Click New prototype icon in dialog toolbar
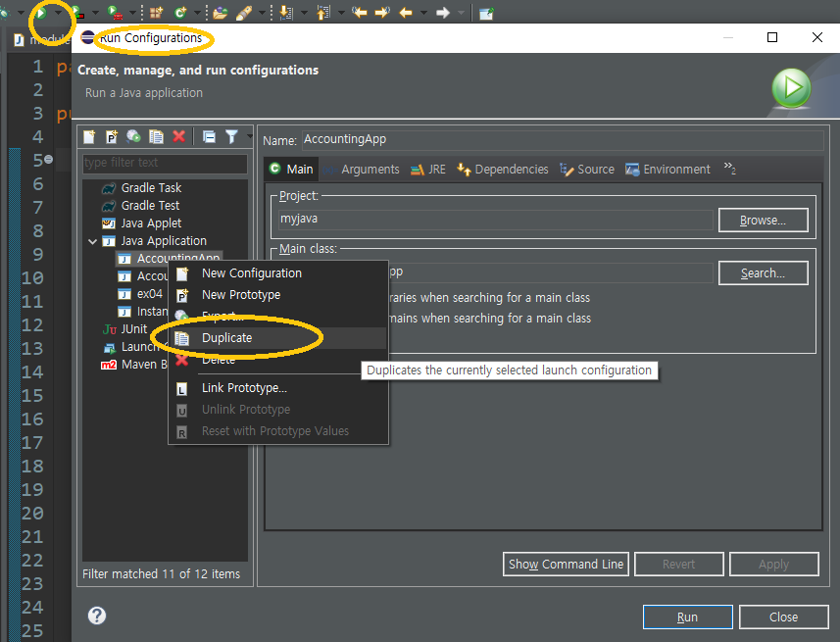Screen dimensions: 840x642 [x=112, y=136]
